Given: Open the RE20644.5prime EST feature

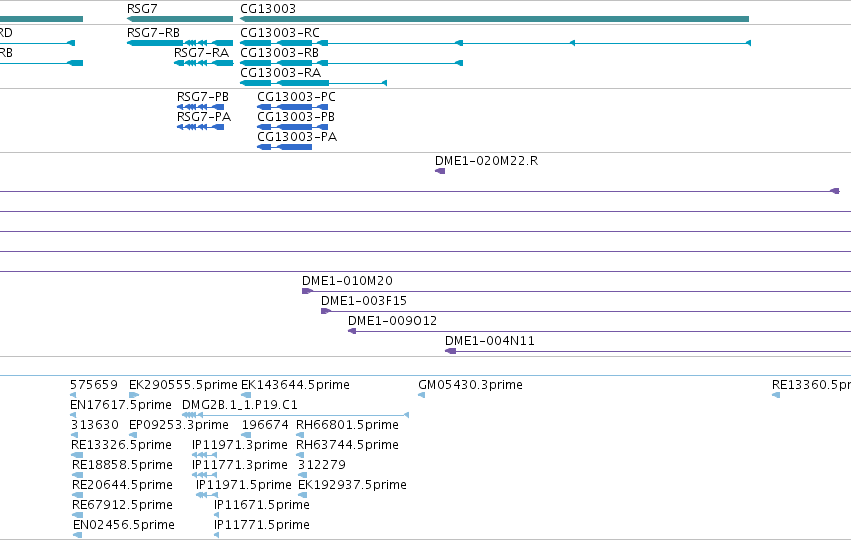Looking at the screenshot, I should (x=78, y=495).
